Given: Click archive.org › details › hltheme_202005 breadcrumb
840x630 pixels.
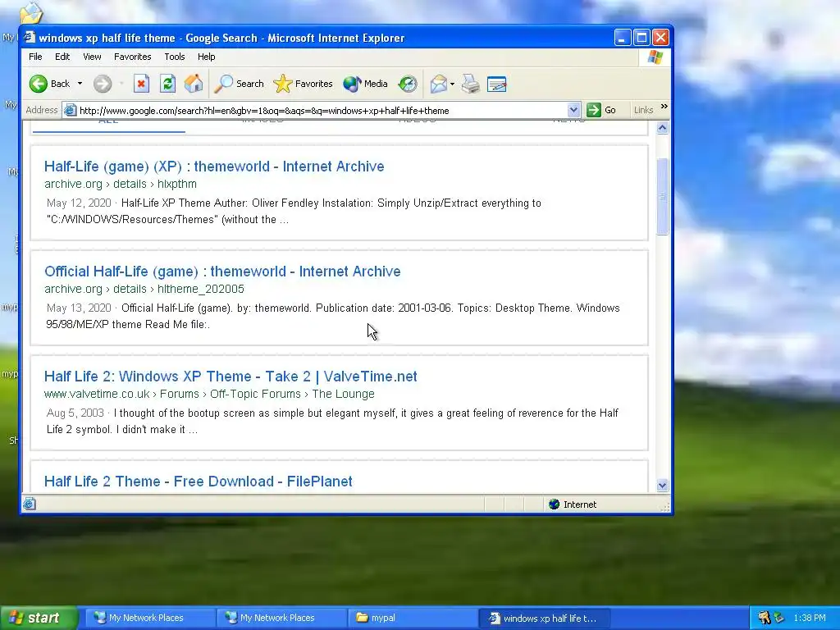Looking at the screenshot, I should pyautogui.click(x=144, y=289).
